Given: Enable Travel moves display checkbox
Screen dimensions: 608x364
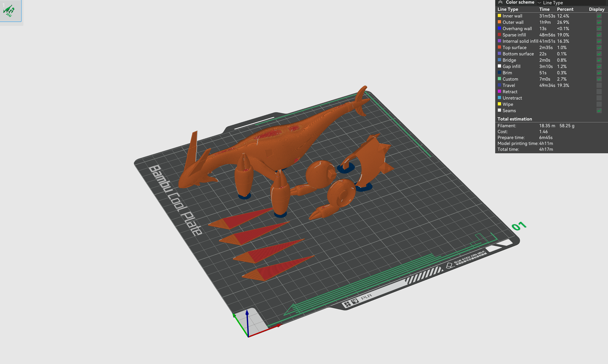Looking at the screenshot, I should (x=599, y=85).
